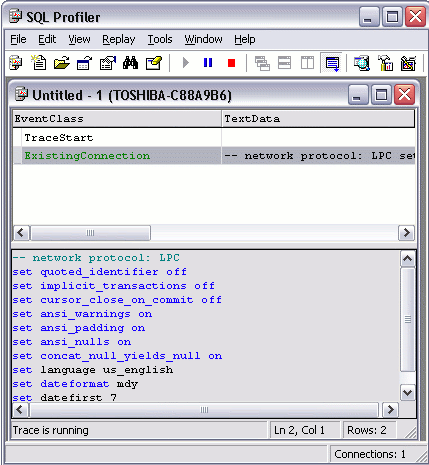429x465 pixels.
Task: Click the 'Trace is running' status text
Action: pos(51,430)
